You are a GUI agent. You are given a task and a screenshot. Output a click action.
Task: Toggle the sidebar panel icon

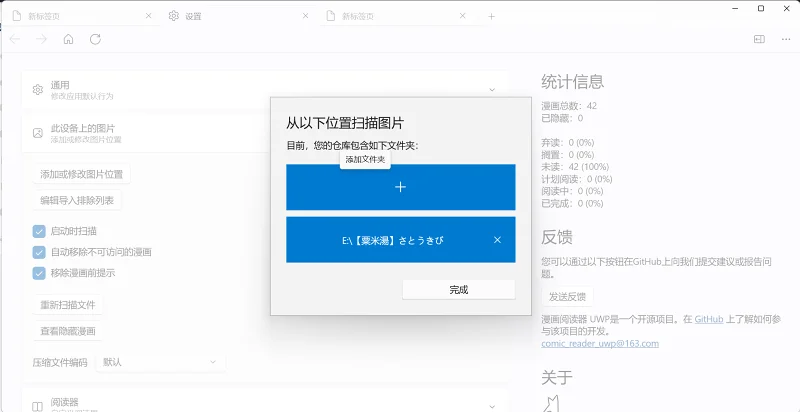coord(759,39)
